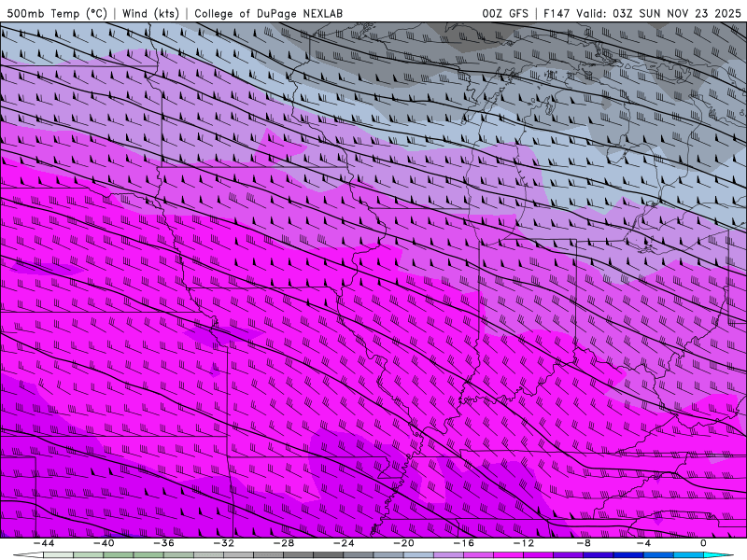The height and width of the screenshot is (560, 747).
Task: Click the -44 color scale label
Action: [44, 543]
